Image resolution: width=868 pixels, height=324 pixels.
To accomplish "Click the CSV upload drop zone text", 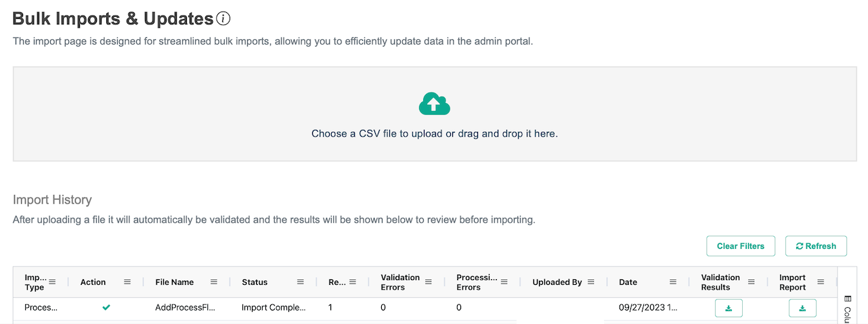I will pyautogui.click(x=434, y=134).
